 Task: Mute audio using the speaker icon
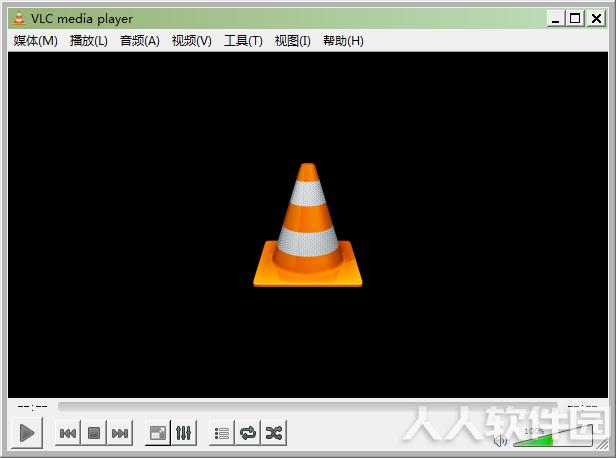(x=500, y=441)
